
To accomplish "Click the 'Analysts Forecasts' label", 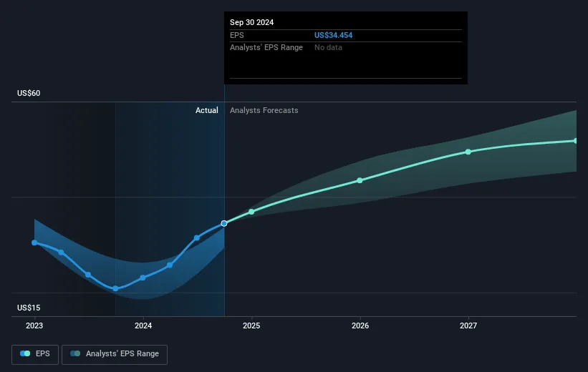I will [264, 110].
